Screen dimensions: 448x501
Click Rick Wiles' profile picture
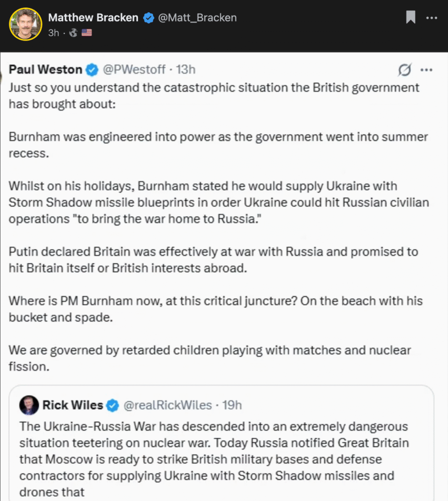pyautogui.click(x=29, y=405)
